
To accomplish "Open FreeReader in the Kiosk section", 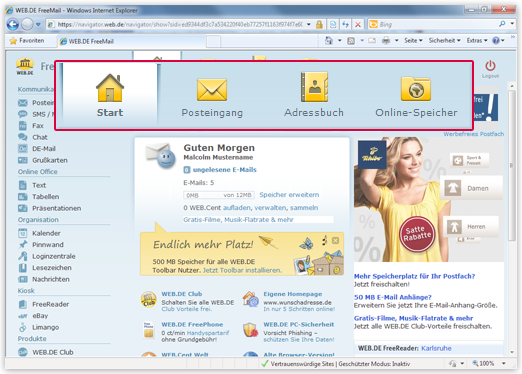I will (x=44, y=304).
